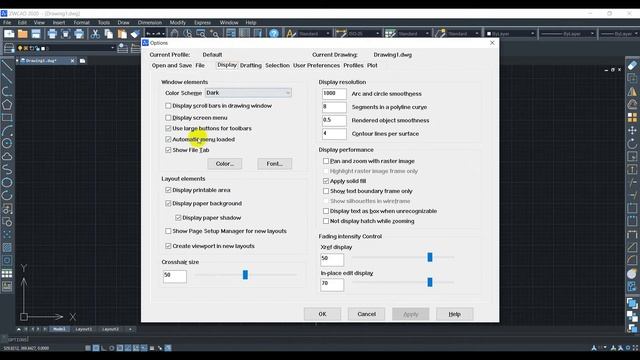Click the Cut scissors toolbar icon
Screen dimensions: 640x360
95,34
